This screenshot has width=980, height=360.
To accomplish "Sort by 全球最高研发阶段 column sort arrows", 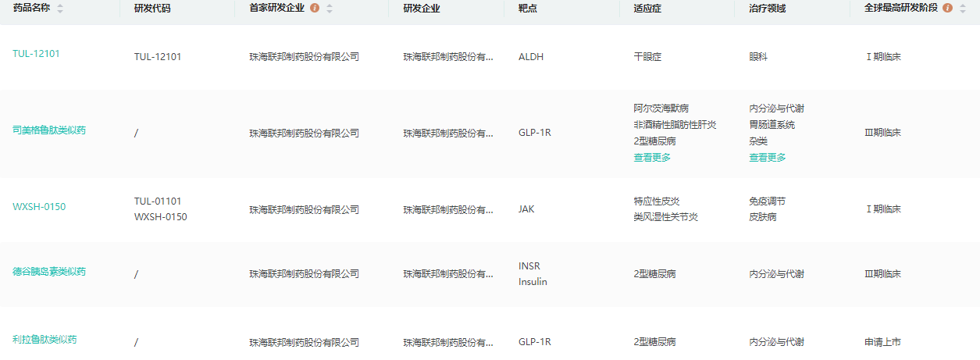I will [962, 9].
